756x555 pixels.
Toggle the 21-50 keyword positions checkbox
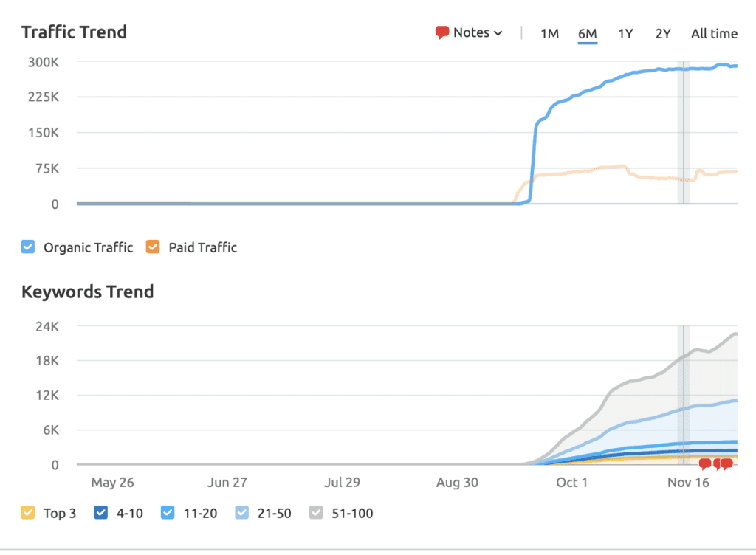[x=242, y=513]
